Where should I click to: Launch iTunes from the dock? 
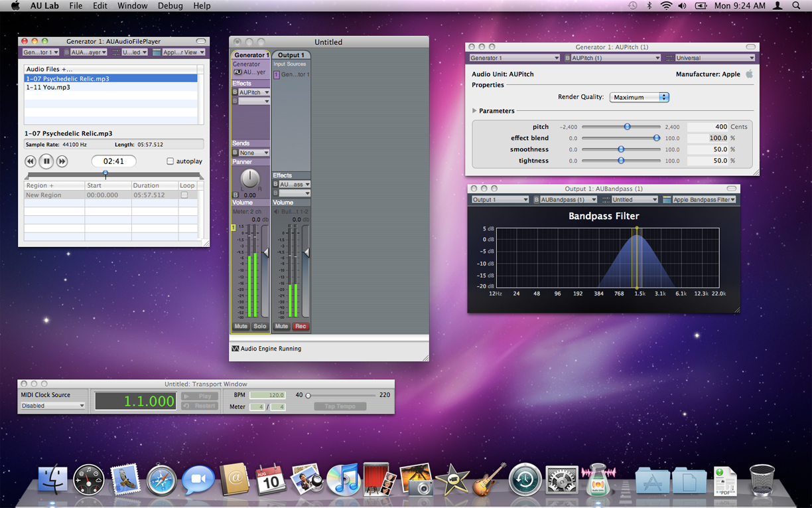click(343, 479)
